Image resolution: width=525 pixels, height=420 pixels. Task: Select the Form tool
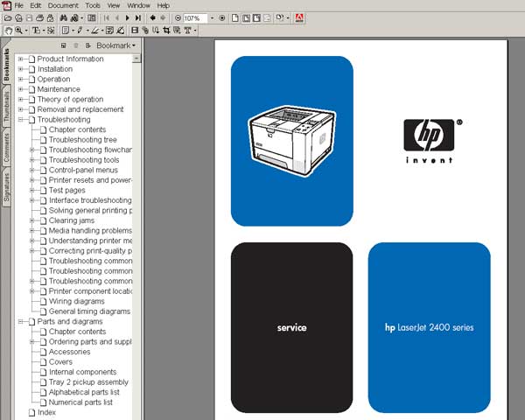pyautogui.click(x=177, y=31)
